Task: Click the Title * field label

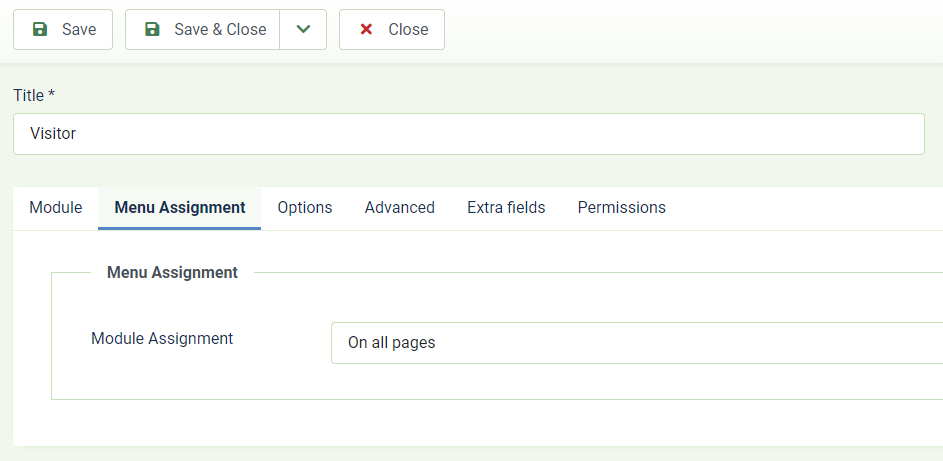Action: click(34, 96)
